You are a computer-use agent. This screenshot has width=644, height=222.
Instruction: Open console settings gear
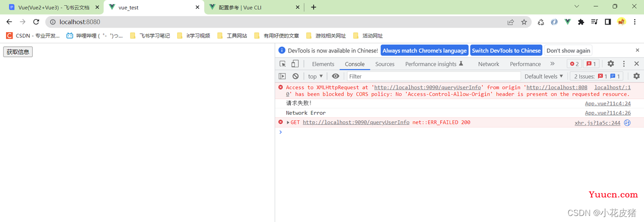[x=636, y=76]
